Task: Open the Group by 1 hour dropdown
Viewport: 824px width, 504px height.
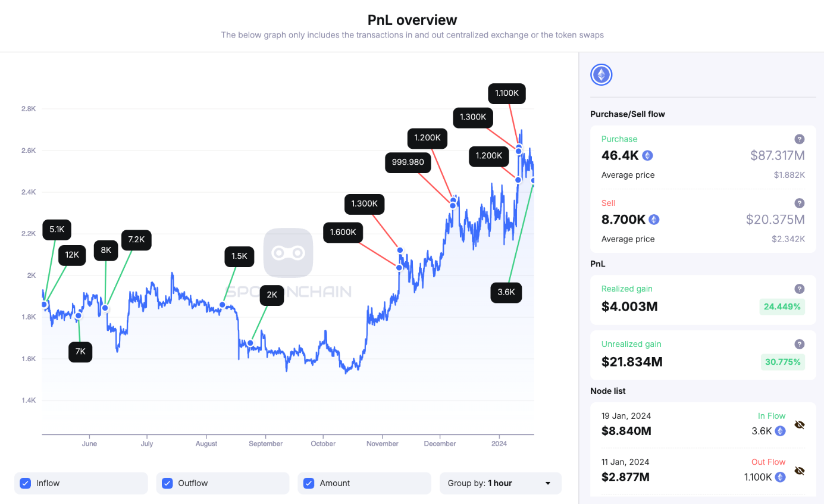Action: [500, 483]
